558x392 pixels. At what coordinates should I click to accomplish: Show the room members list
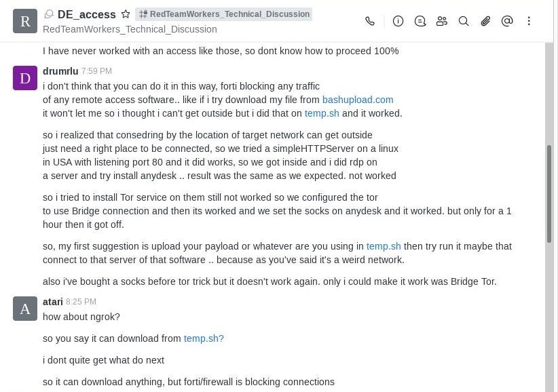click(x=442, y=21)
